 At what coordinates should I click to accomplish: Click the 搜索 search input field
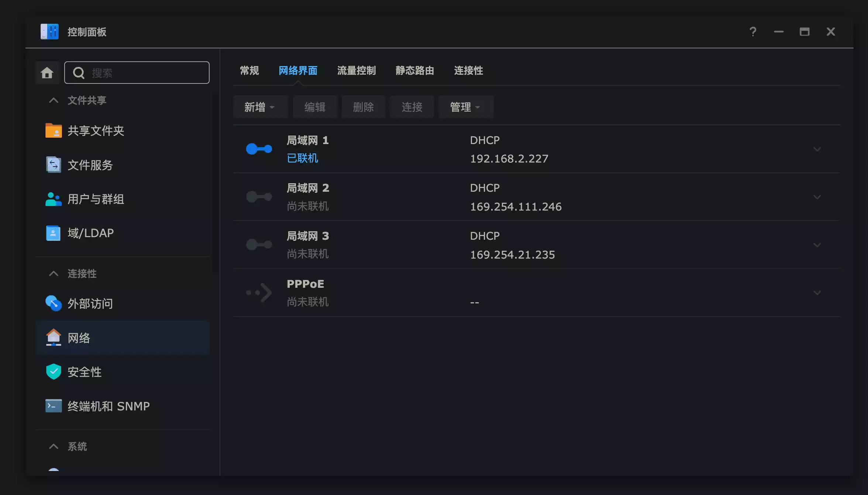[x=148, y=73]
